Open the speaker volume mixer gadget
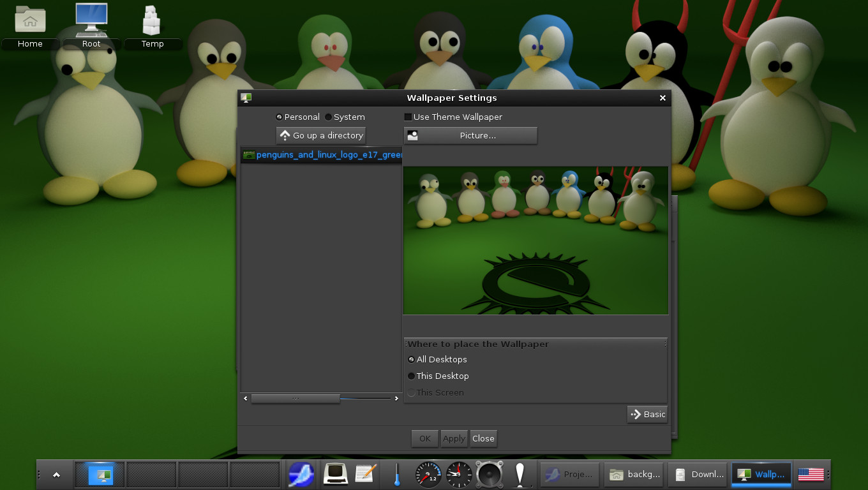 pyautogui.click(x=490, y=475)
